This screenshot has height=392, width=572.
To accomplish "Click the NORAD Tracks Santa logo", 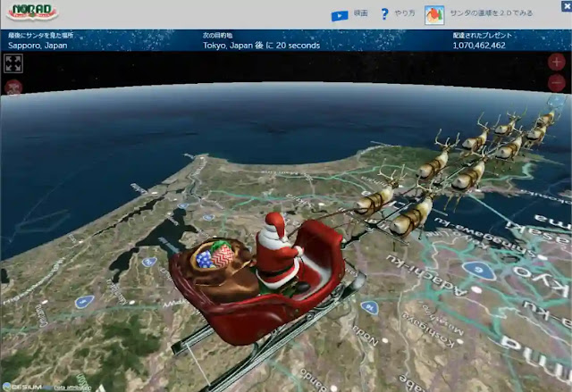I will (x=33, y=13).
